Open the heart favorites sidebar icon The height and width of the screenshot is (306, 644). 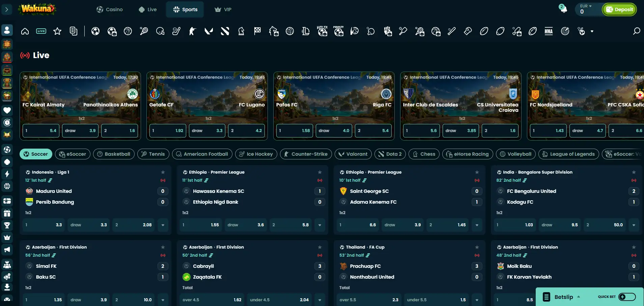(7, 110)
